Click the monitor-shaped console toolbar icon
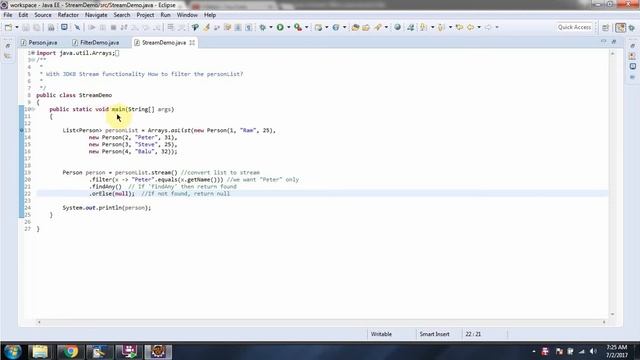The image size is (640, 360). [64, 27]
